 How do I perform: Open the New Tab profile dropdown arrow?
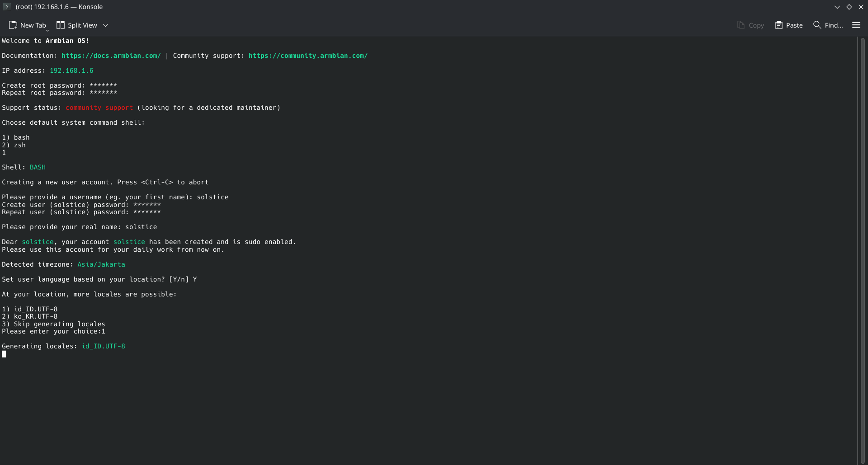click(x=47, y=30)
